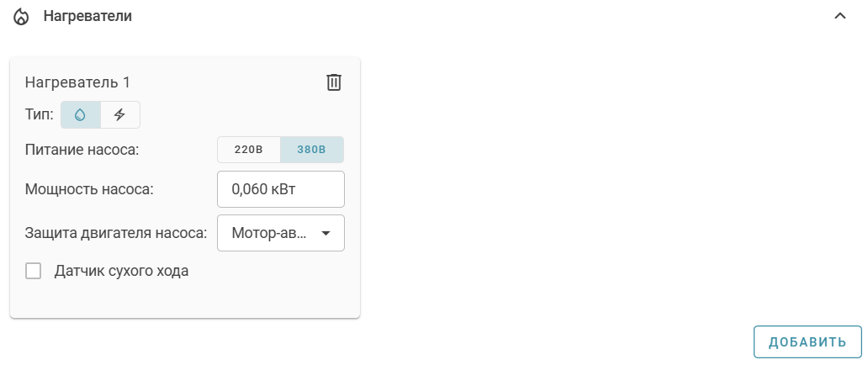
Task: Click the Мощность насоса field showing 0,060 кВт
Action: click(281, 189)
